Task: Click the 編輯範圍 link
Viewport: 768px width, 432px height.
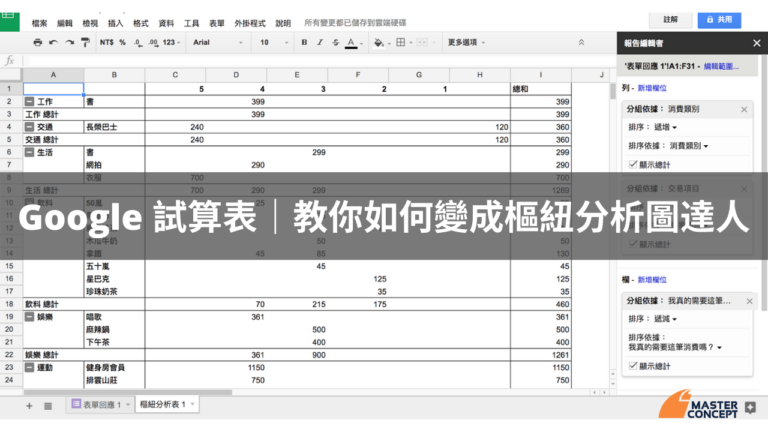Action: [721, 66]
